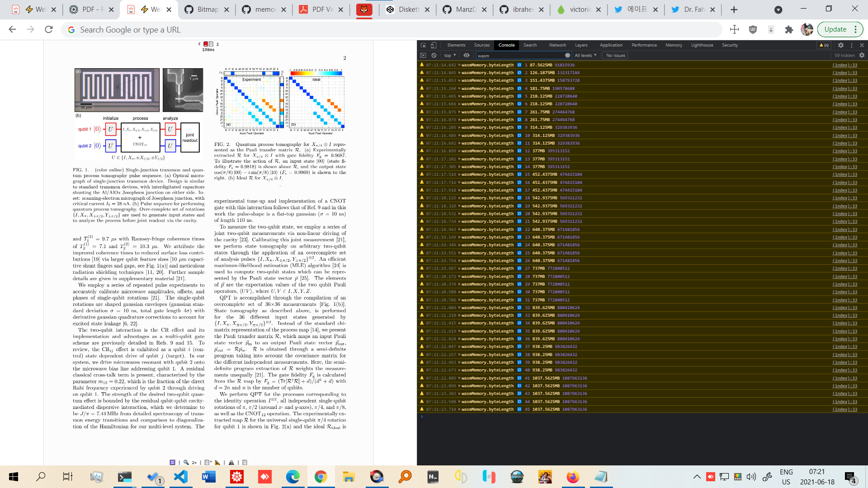Toggle live expression eye icon
The image size is (868, 488).
(467, 56)
